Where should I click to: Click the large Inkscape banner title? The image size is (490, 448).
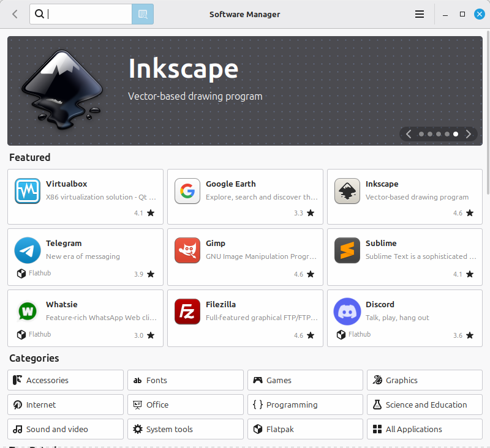coord(183,69)
